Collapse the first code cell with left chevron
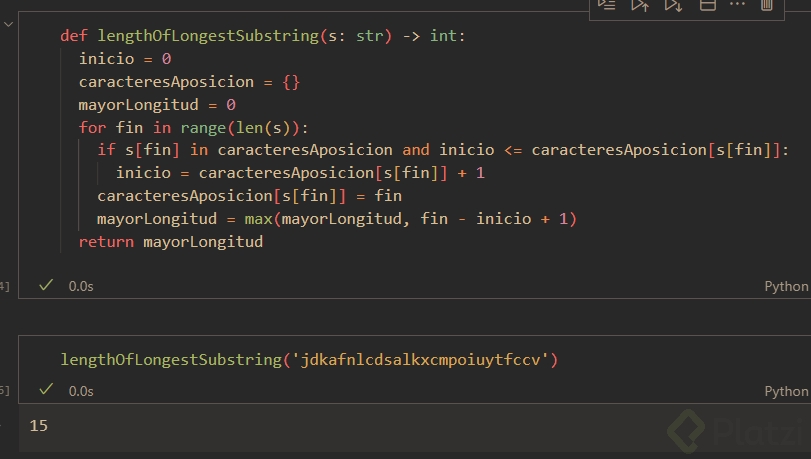The width and height of the screenshot is (811, 459). click(x=8, y=24)
